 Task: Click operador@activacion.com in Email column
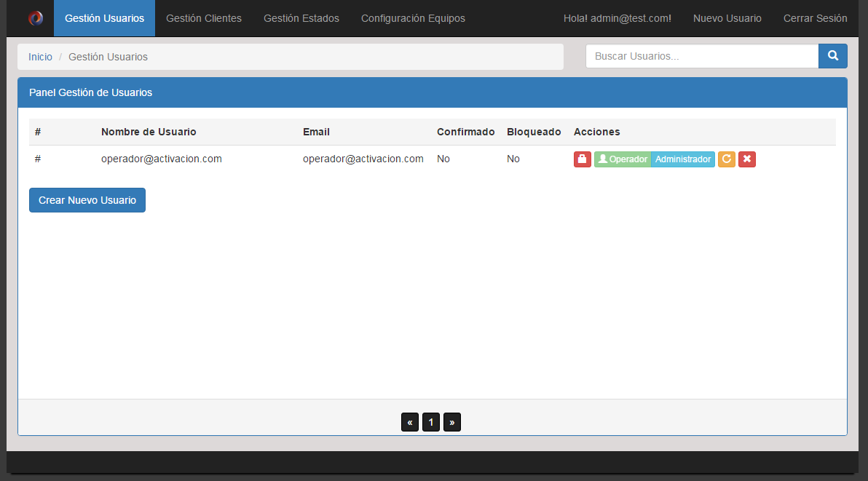(x=363, y=159)
